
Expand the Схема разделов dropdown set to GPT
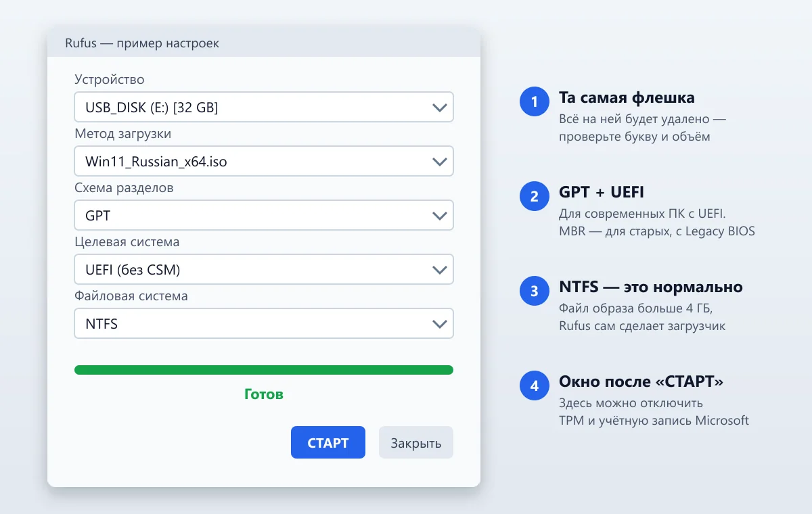[264, 215]
